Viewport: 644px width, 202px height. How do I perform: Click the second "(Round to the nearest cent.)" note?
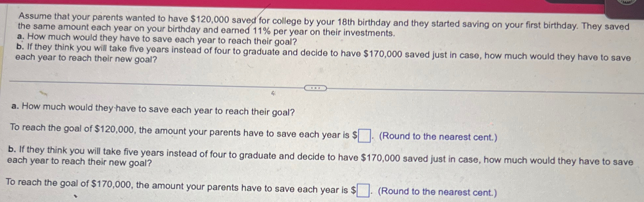[x=437, y=191]
